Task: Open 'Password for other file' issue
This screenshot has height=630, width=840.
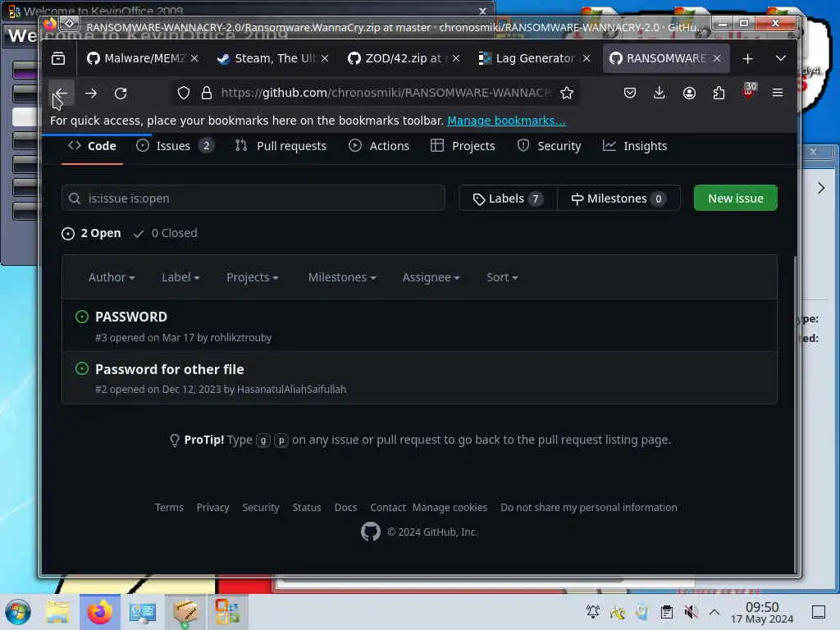Action: tap(169, 369)
